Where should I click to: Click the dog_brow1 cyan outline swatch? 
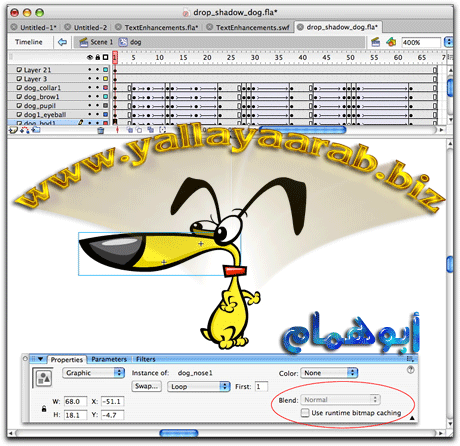click(105, 97)
